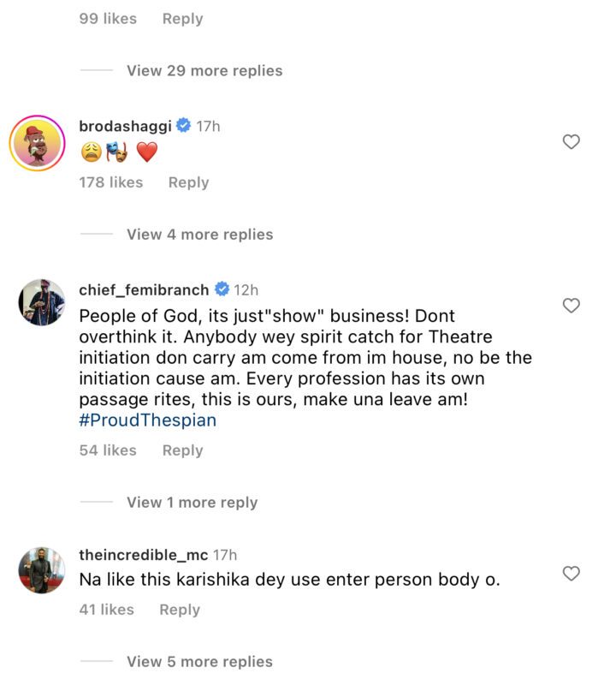Open brodashaggi's profile picture
The image size is (616, 685).
[38, 143]
